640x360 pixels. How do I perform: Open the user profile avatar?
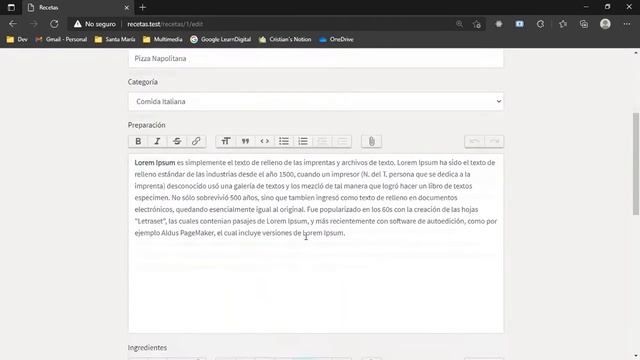(x=605, y=24)
